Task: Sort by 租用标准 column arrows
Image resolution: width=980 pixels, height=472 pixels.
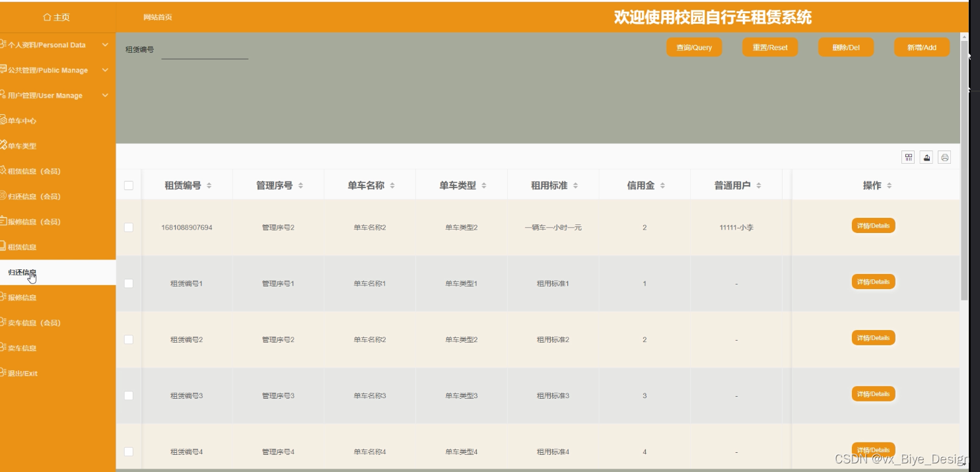Action: pos(575,186)
